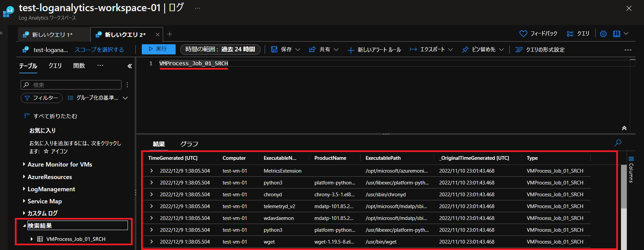Viewport: 644px width, 250px height.
Task: Click the スコープを選択する link
Action: (99, 50)
